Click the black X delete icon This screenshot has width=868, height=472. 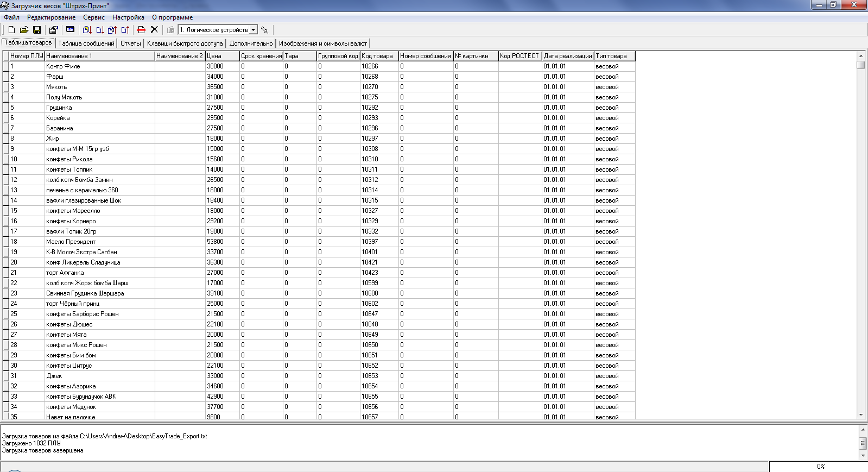click(154, 30)
